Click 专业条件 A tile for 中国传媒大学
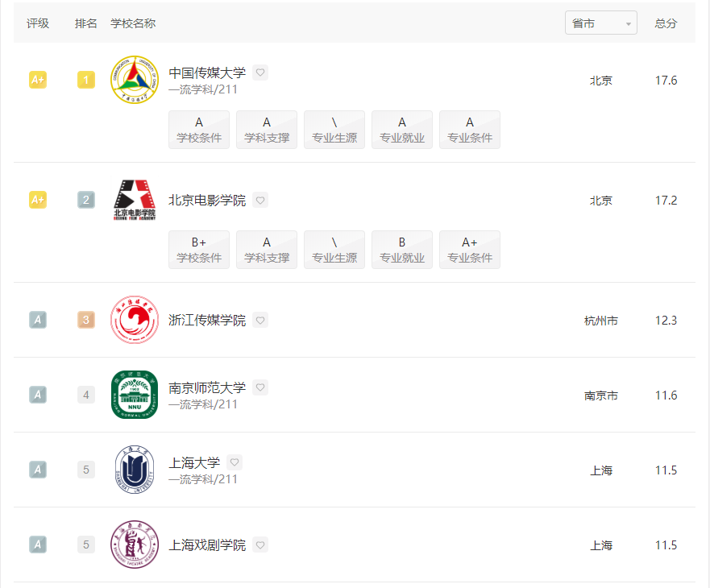710x588 pixels. (x=470, y=130)
